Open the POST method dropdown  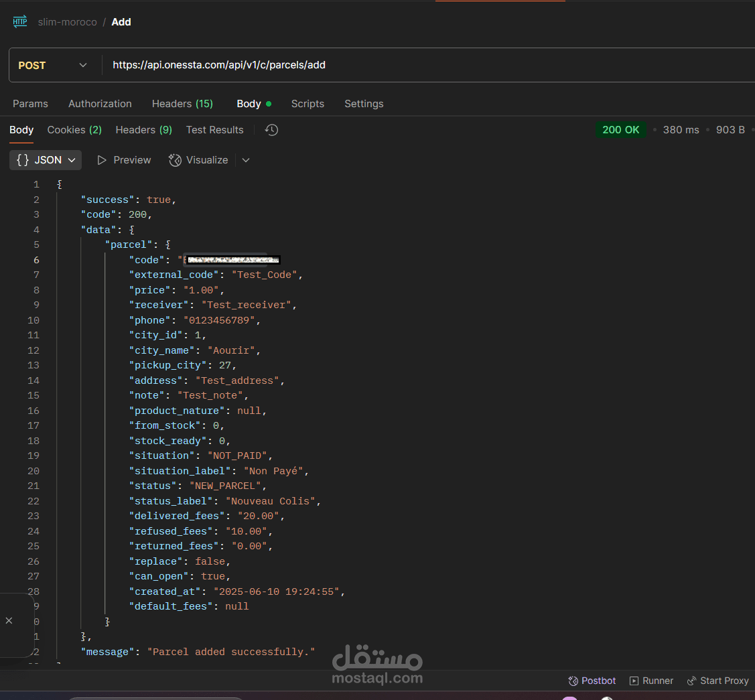(x=82, y=65)
